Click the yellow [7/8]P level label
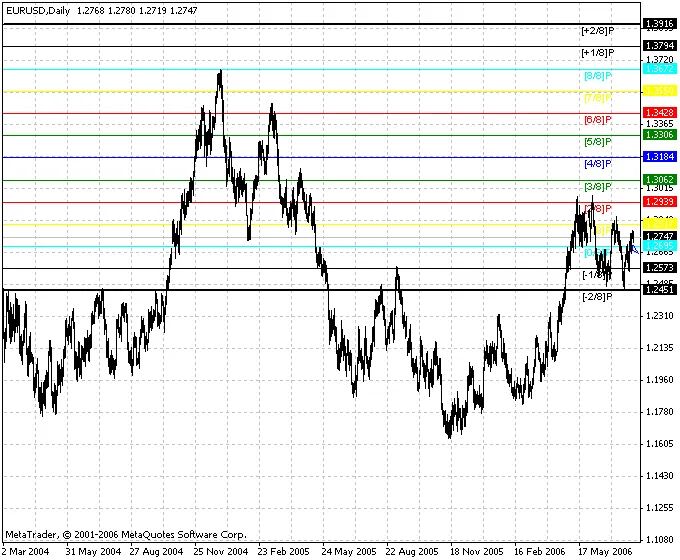 (x=597, y=98)
